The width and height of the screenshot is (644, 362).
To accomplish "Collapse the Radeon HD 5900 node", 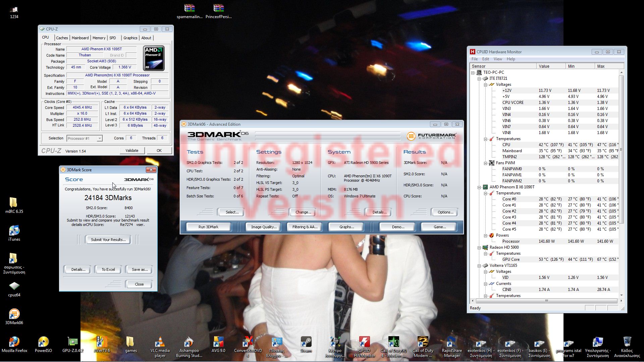I will (479, 247).
